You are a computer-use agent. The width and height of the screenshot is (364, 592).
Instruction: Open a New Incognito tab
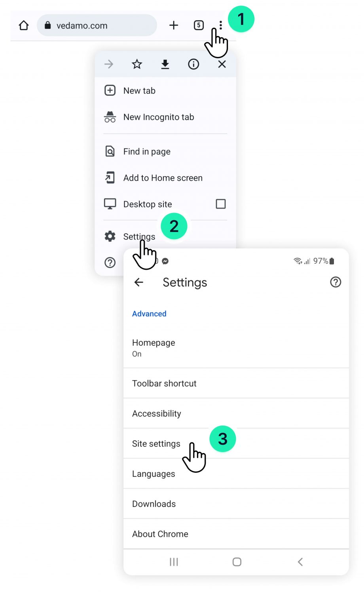158,117
